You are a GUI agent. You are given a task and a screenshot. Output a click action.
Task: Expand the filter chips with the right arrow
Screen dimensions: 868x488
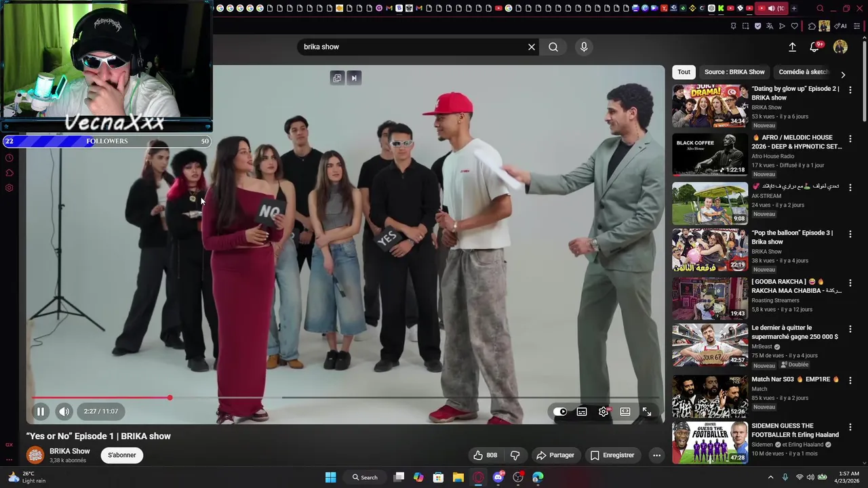pos(843,75)
